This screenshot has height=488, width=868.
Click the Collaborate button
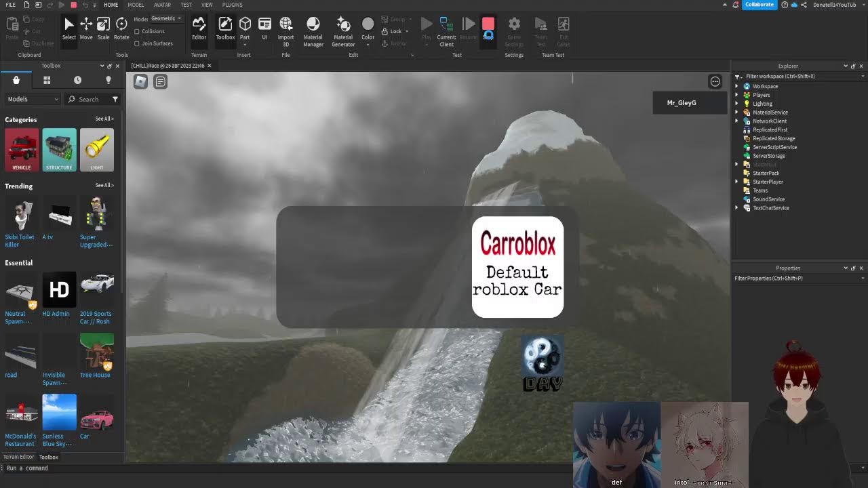click(759, 5)
